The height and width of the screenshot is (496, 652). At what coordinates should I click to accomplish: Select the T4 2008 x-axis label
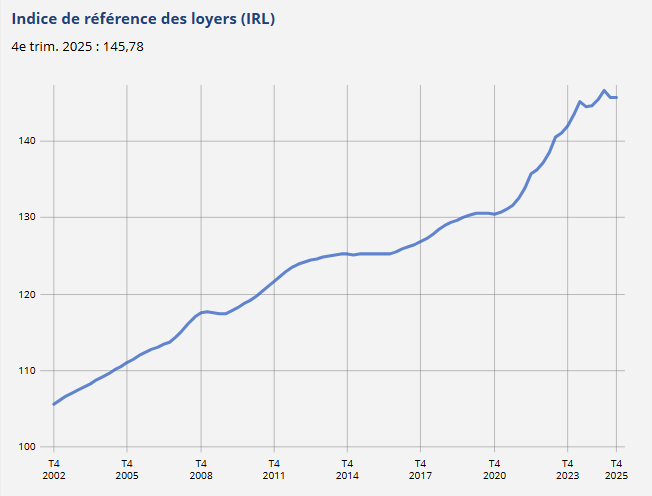coord(200,470)
